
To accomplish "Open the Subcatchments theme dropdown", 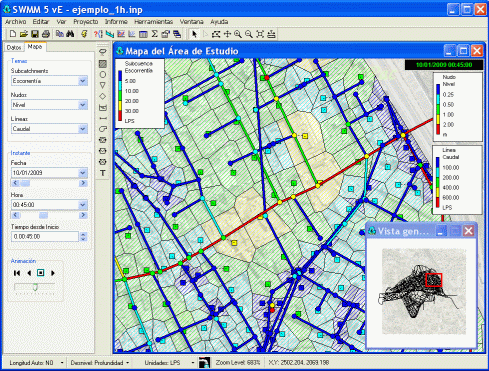I will pos(83,81).
